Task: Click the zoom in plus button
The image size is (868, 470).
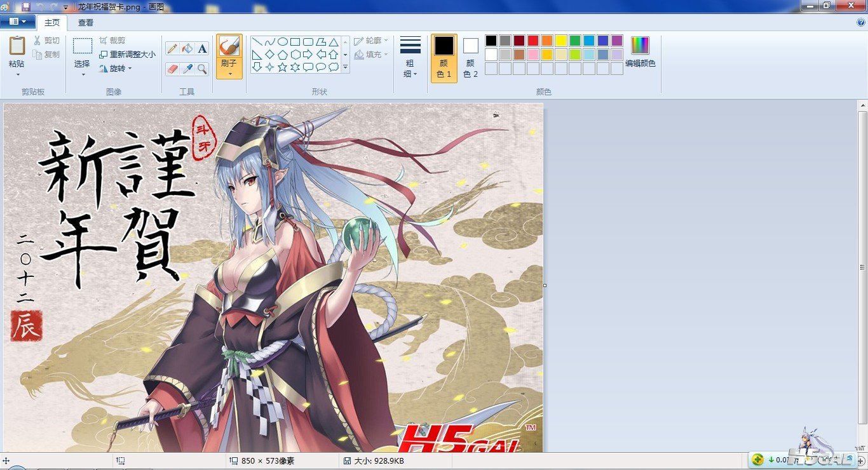Action: click(861, 460)
